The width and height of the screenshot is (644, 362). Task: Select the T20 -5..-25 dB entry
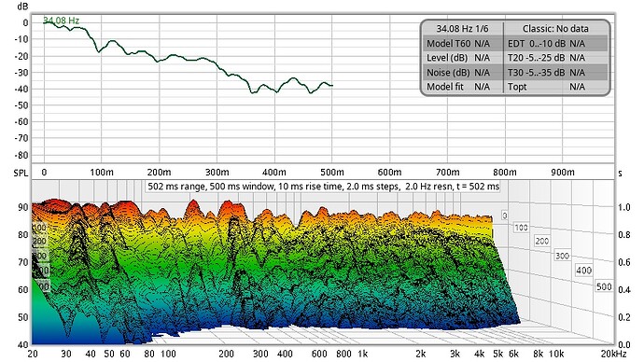coord(556,58)
